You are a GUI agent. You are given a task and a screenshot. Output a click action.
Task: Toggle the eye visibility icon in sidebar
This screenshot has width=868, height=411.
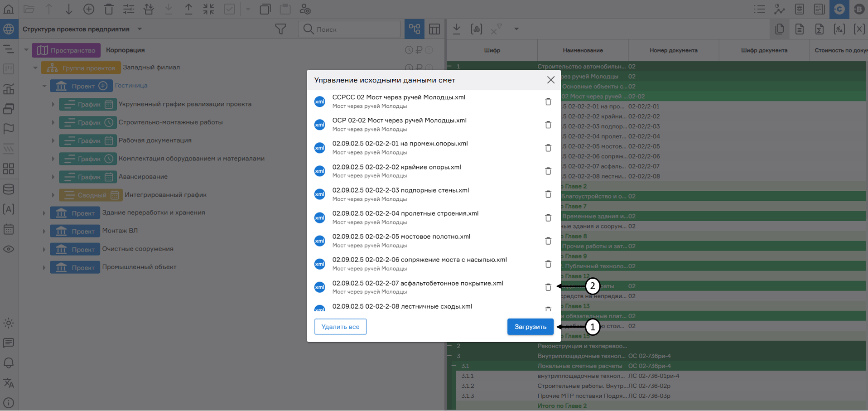coord(9,249)
